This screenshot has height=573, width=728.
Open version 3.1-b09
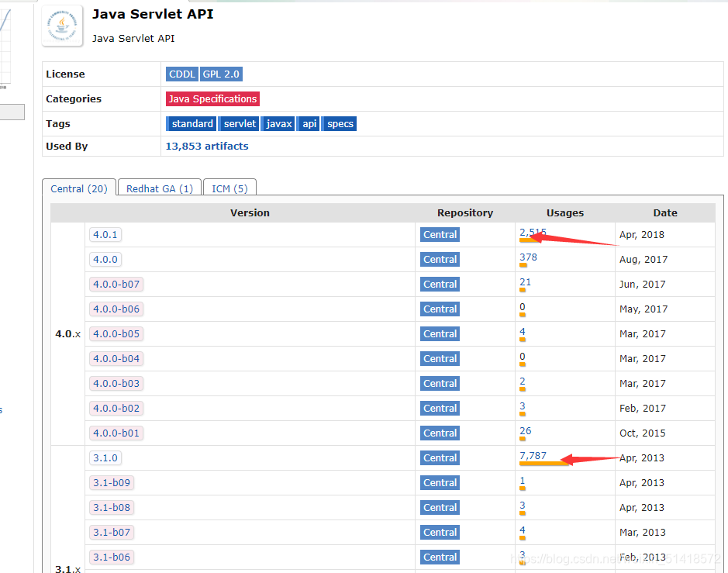112,483
